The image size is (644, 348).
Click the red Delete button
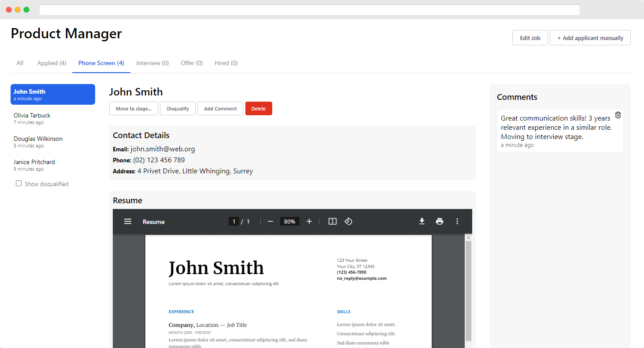[259, 109]
